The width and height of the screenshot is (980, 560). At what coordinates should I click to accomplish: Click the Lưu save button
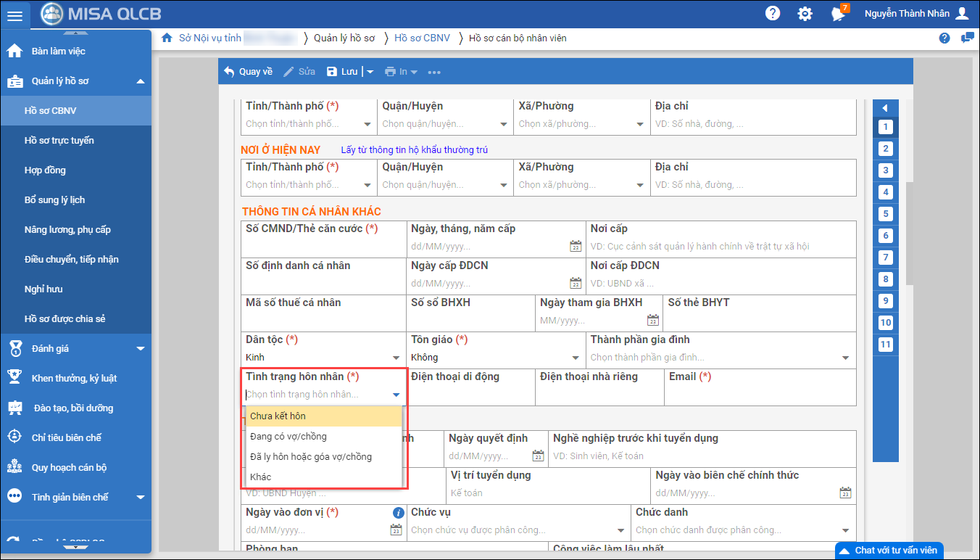click(x=343, y=72)
